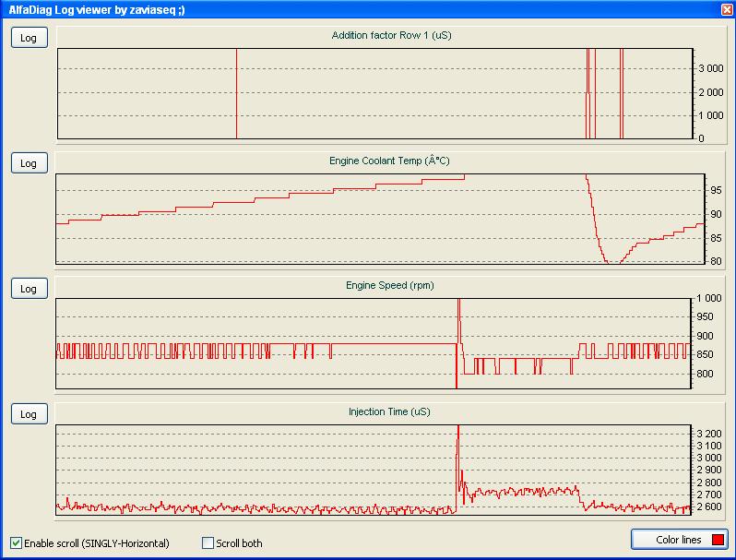
Task: Close the AlfaDiag Log viewer window
Action: click(x=726, y=8)
